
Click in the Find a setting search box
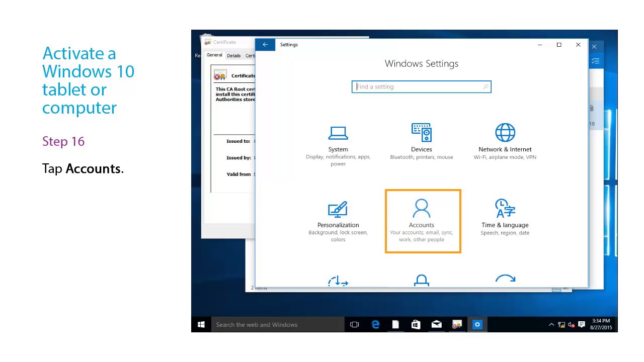tap(422, 87)
